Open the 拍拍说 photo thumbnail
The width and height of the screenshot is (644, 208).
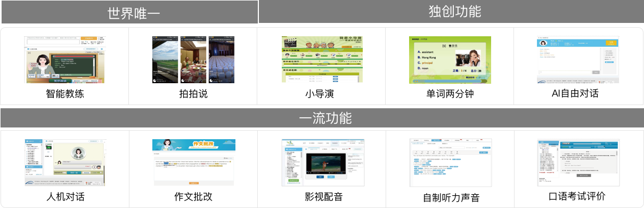(x=193, y=60)
